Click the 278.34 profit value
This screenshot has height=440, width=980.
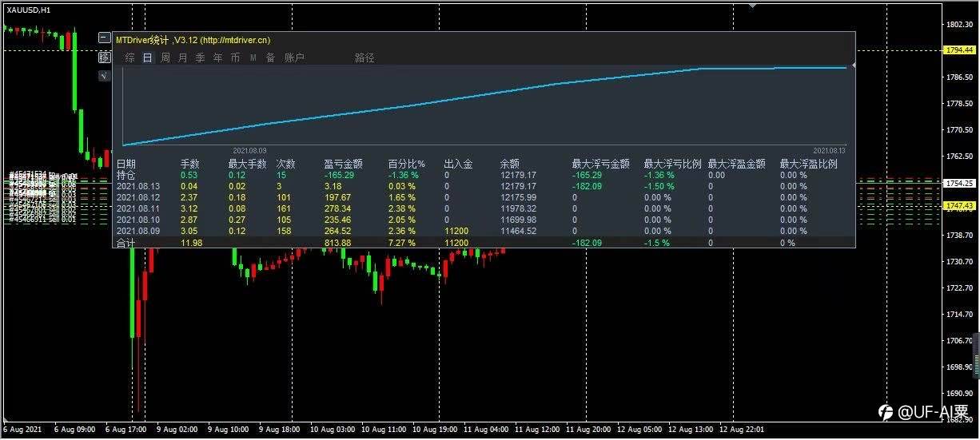click(x=338, y=208)
